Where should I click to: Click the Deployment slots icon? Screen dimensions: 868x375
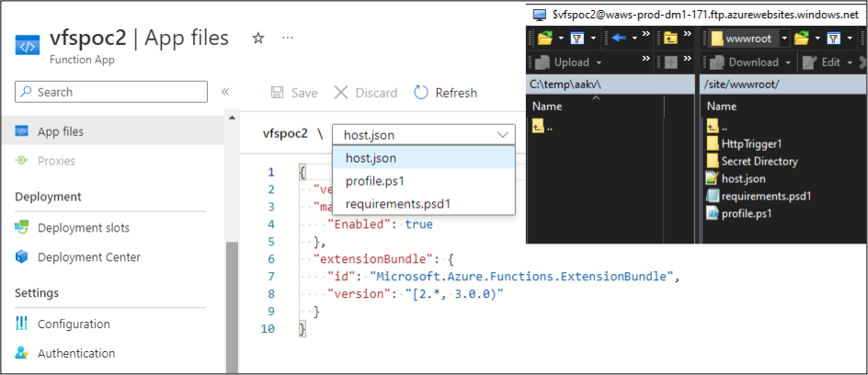[x=21, y=227]
